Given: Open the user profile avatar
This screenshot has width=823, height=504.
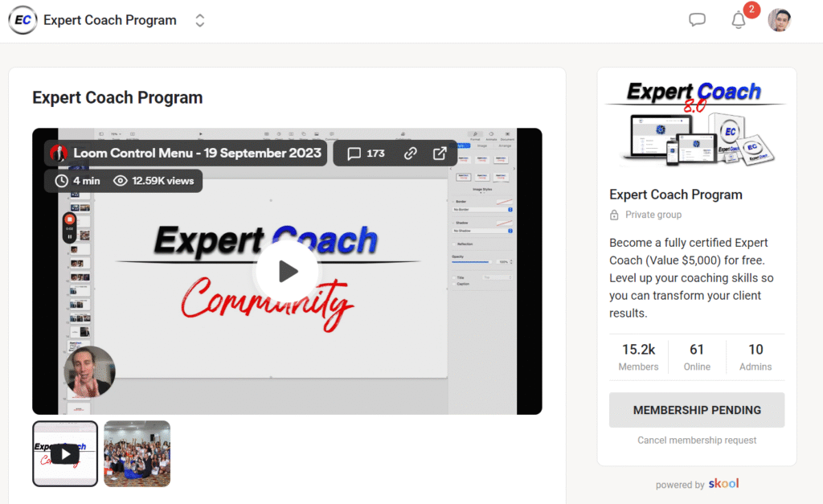Looking at the screenshot, I should (x=780, y=20).
